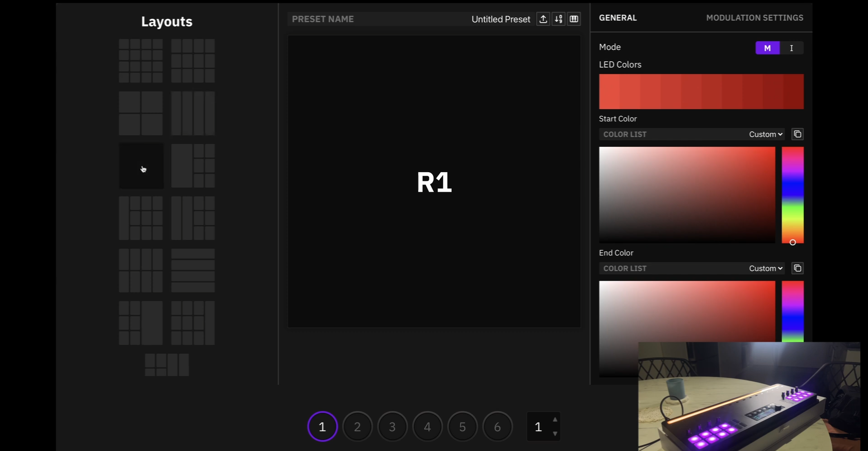868x451 pixels.
Task: Click the upload preset icon
Action: (x=543, y=19)
